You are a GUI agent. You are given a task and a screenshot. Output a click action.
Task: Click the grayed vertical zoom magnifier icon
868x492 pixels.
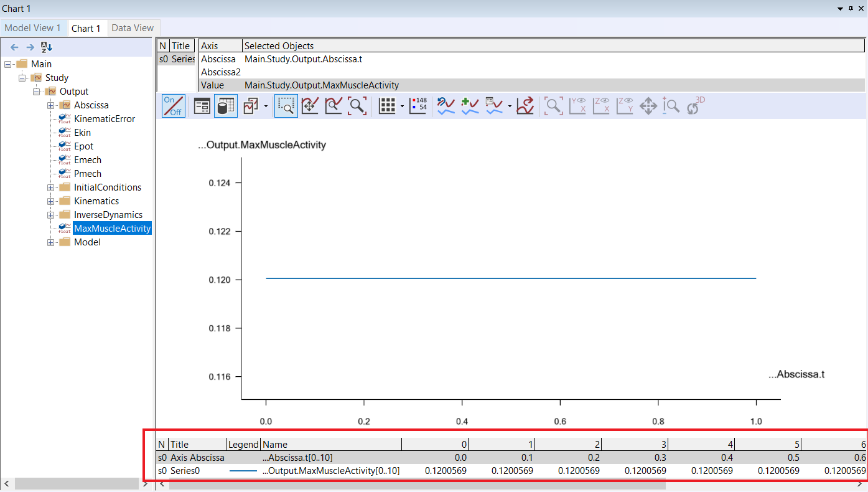(x=671, y=106)
